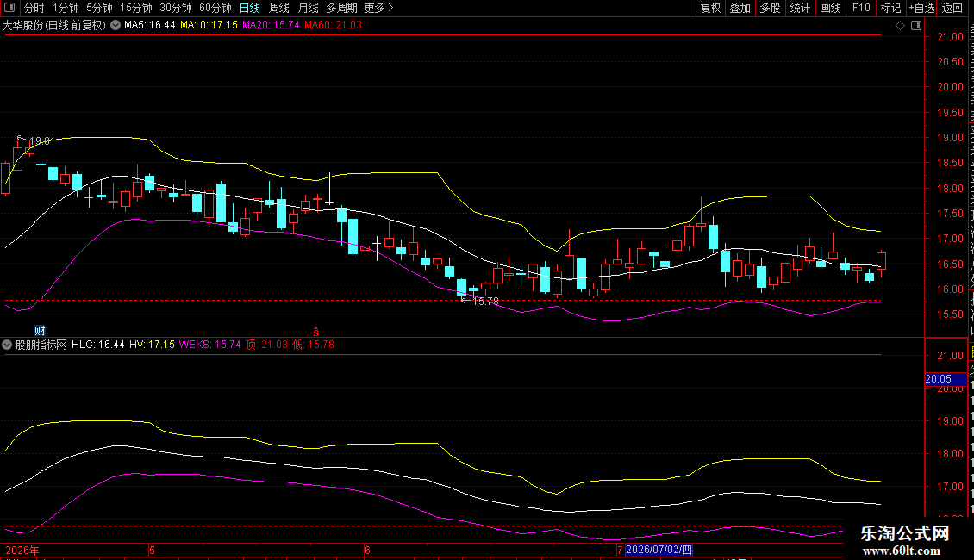Click the month 6 marker on time axis
The height and width of the screenshot is (560, 974).
pyautogui.click(x=368, y=551)
